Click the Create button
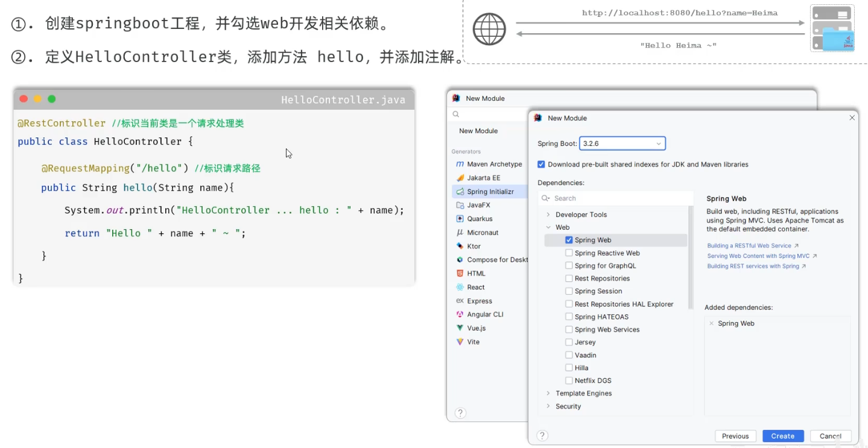 tap(782, 435)
